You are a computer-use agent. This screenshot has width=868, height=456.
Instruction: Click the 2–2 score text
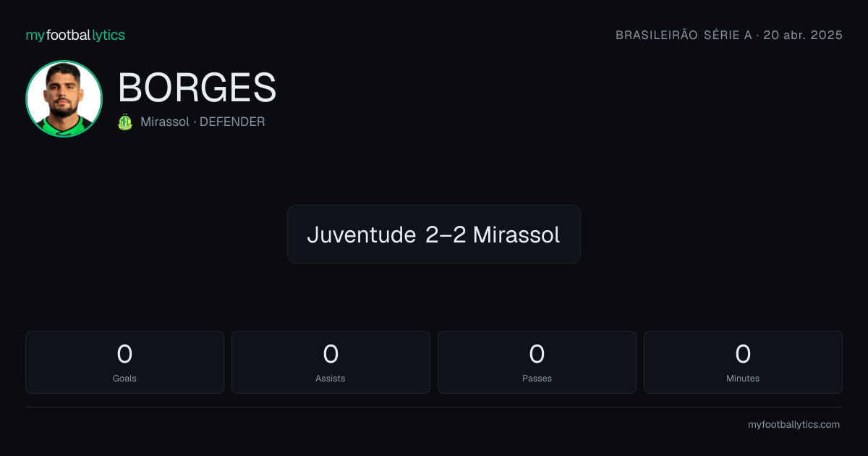point(445,235)
